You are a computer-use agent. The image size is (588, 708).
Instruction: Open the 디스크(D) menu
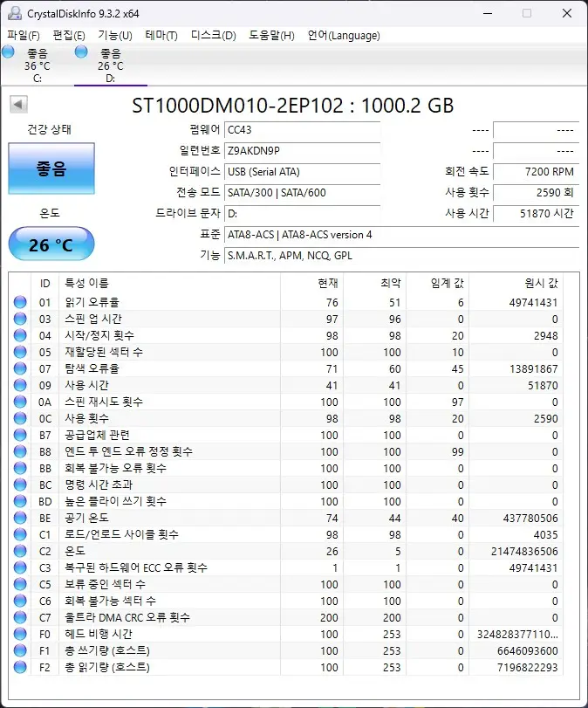point(213,35)
